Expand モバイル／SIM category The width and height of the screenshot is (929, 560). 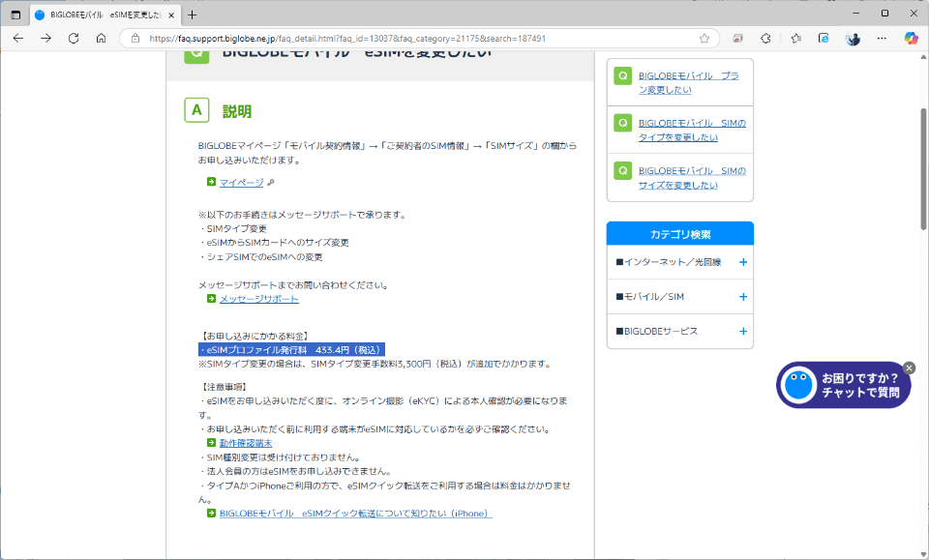[680, 297]
